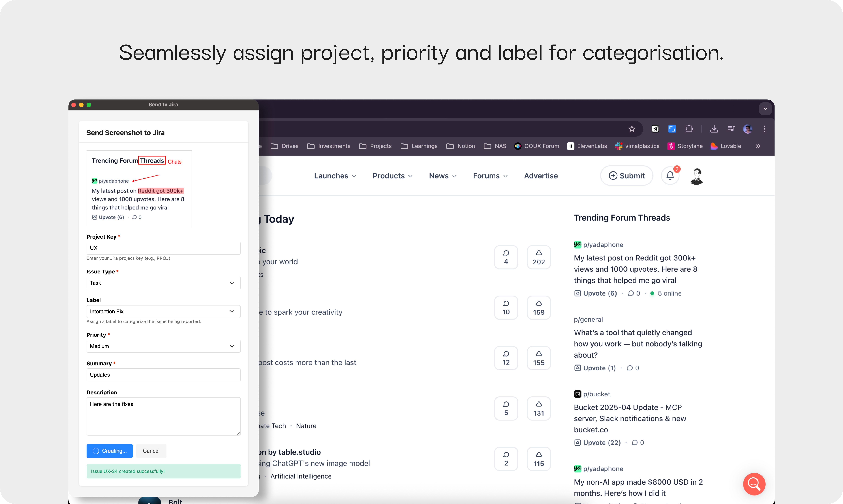This screenshot has height=504, width=843.
Task: Click the 155 upvote button
Action: pyautogui.click(x=538, y=358)
